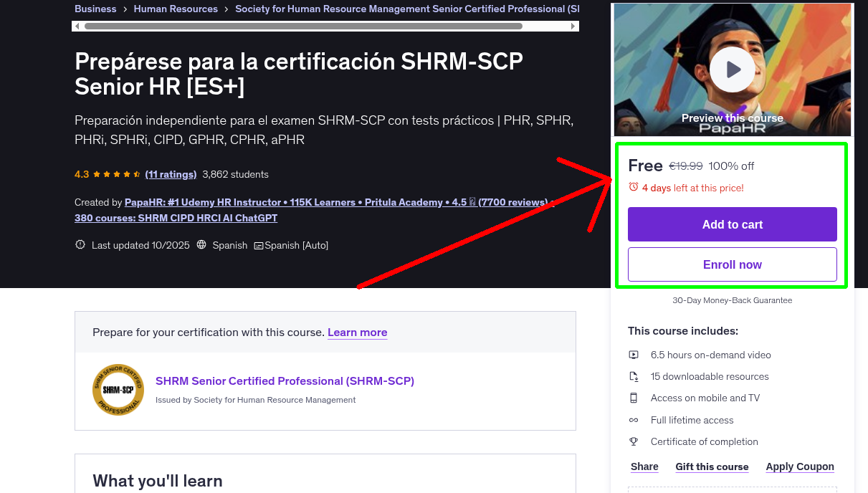Select Gift this course

(x=712, y=466)
